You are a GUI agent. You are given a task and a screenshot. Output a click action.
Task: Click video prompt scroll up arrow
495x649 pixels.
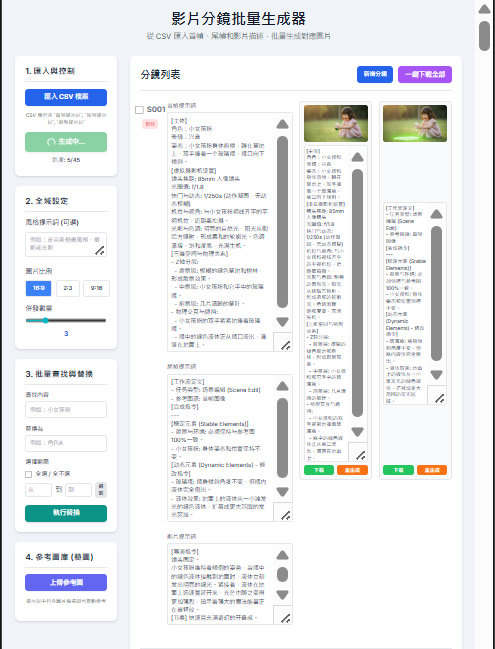(x=283, y=555)
